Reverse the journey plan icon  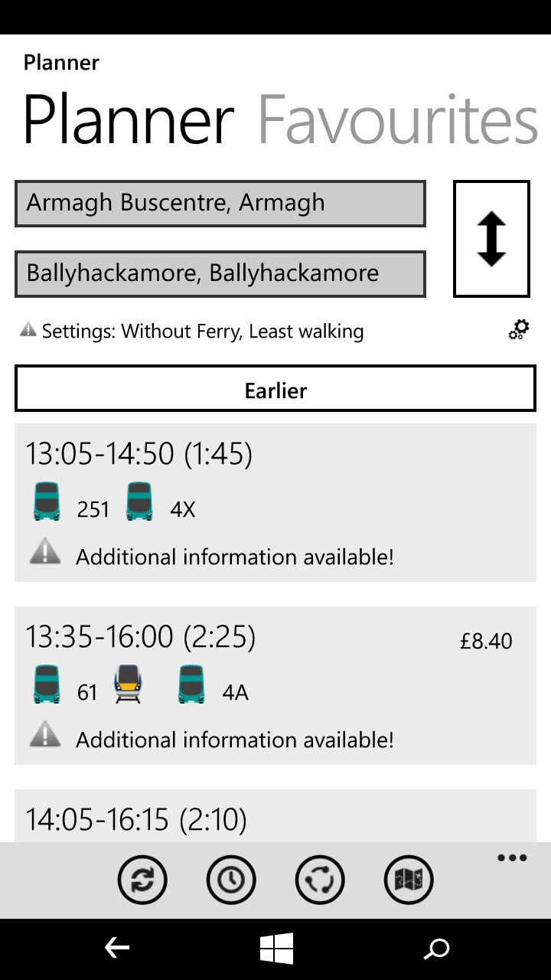pyautogui.click(x=320, y=880)
